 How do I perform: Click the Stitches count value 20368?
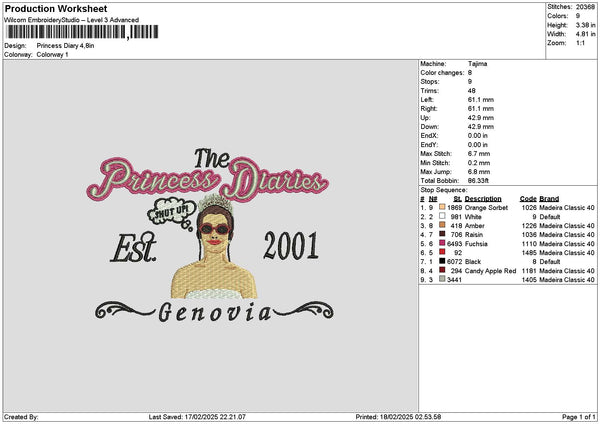pyautogui.click(x=586, y=6)
